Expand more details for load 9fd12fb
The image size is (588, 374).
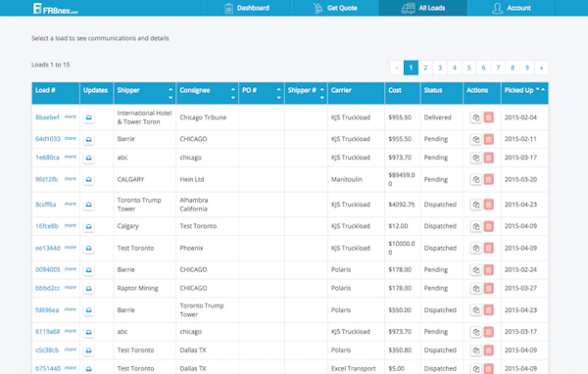click(x=71, y=179)
